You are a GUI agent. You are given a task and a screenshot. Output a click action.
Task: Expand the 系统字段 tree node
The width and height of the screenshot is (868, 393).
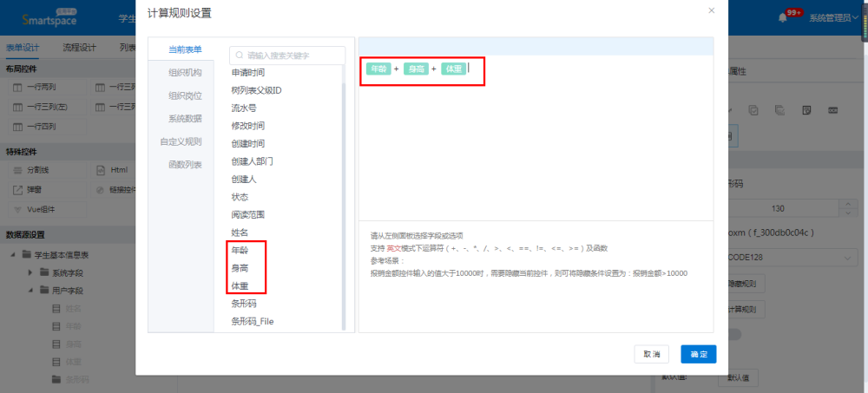[x=31, y=272]
